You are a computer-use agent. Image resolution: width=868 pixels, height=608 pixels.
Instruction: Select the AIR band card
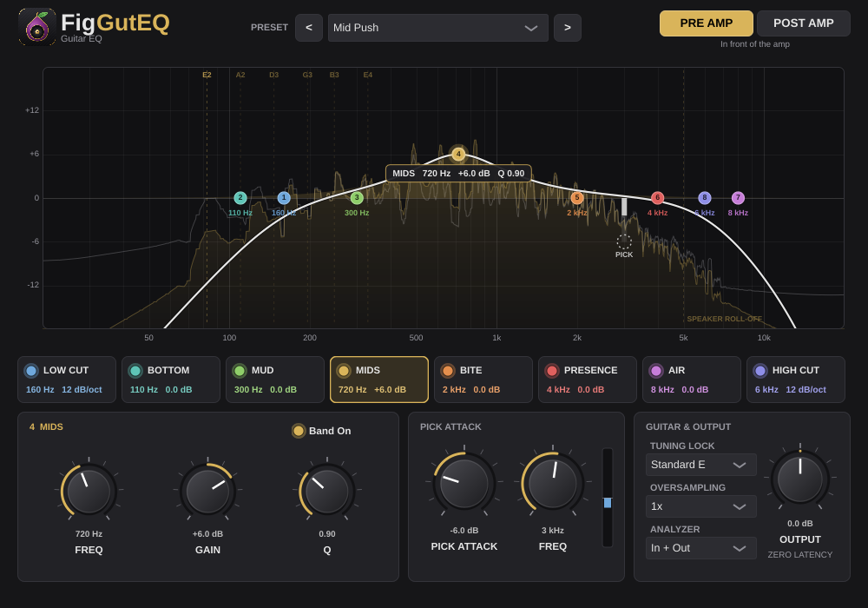pos(692,380)
